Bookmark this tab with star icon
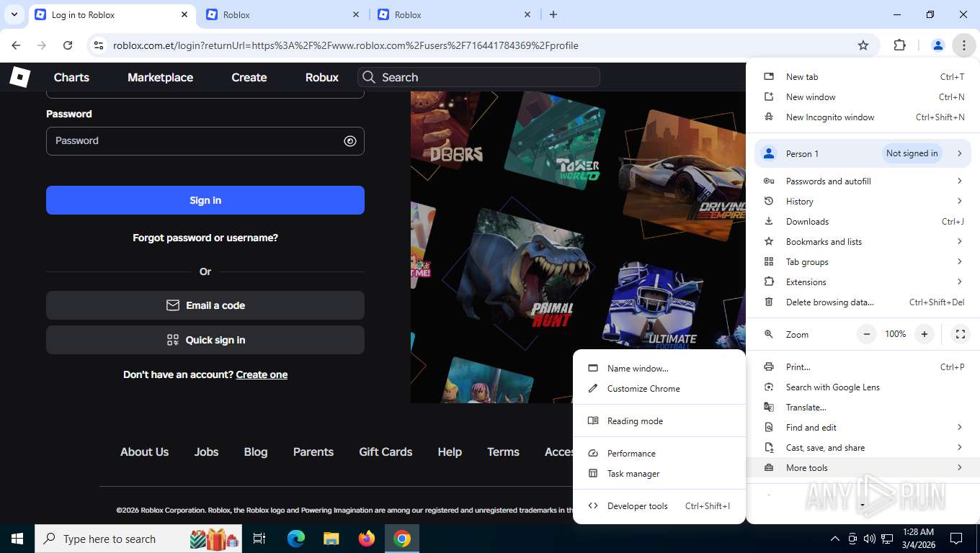The width and height of the screenshot is (980, 553). coord(863,45)
